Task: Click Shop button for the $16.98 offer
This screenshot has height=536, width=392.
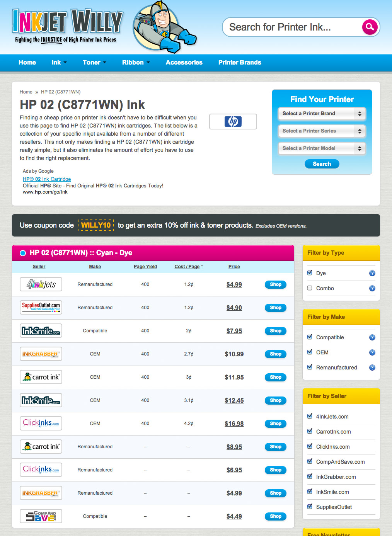Action: [276, 424]
